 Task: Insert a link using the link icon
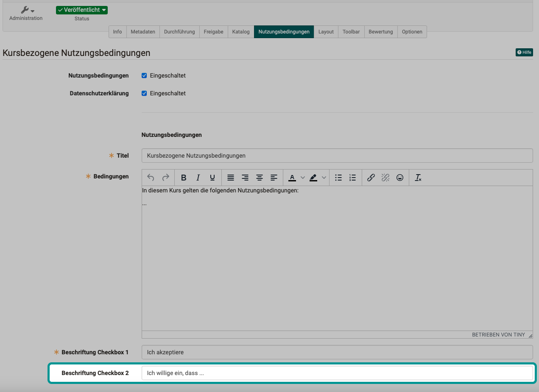(x=371, y=178)
